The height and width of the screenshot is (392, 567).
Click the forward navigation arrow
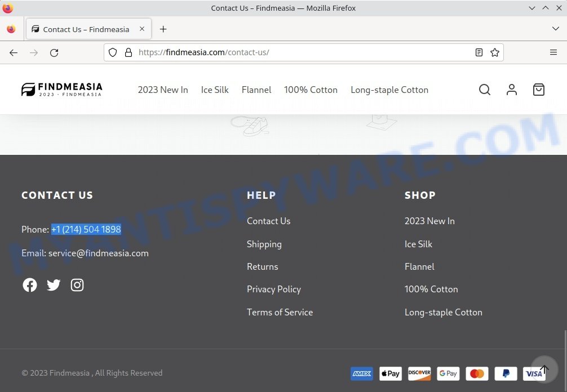(34, 53)
